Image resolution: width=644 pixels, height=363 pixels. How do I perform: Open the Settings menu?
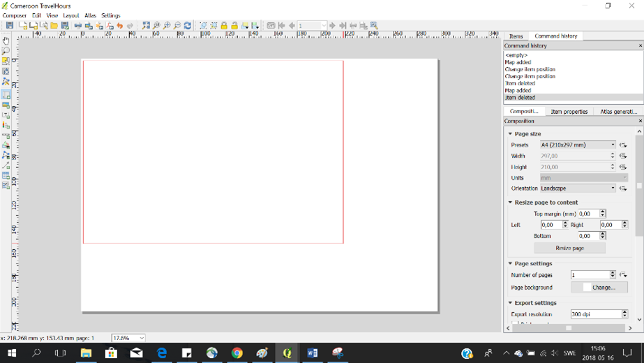tap(111, 15)
